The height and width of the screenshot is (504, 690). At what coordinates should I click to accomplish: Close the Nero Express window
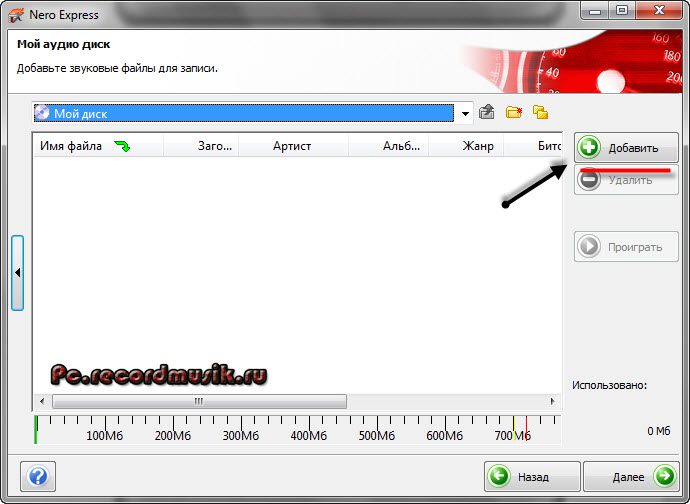click(658, 11)
